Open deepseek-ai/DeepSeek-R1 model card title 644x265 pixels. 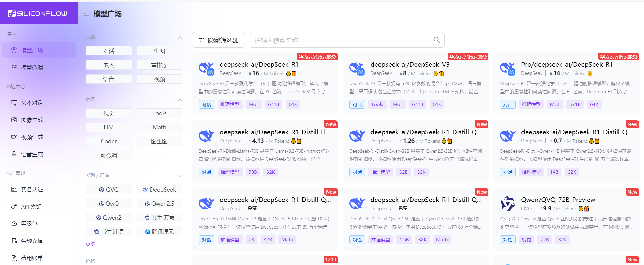[x=259, y=65]
